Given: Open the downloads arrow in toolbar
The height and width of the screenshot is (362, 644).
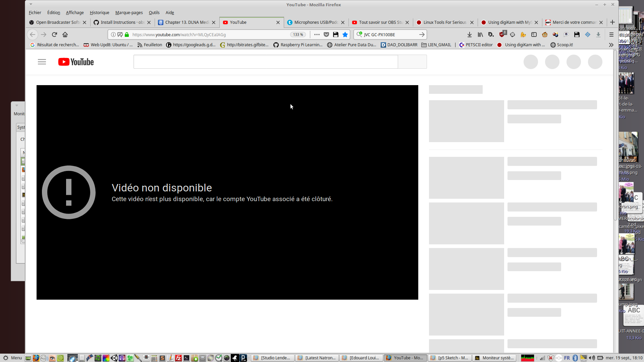Looking at the screenshot, I should (470, 35).
